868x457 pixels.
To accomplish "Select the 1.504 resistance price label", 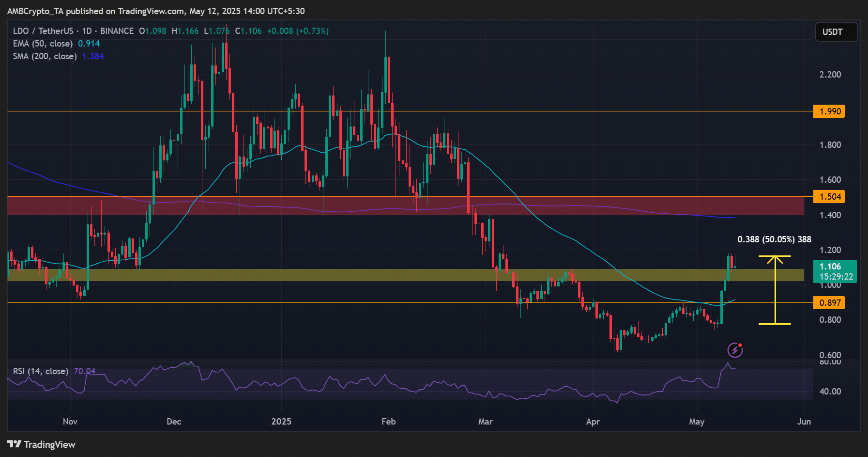I will coord(830,197).
